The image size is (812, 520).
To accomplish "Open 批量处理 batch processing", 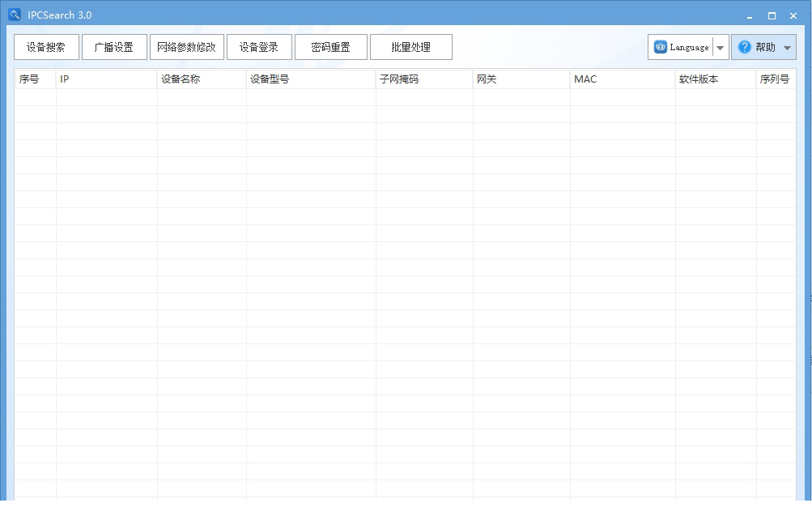I will click(x=411, y=47).
